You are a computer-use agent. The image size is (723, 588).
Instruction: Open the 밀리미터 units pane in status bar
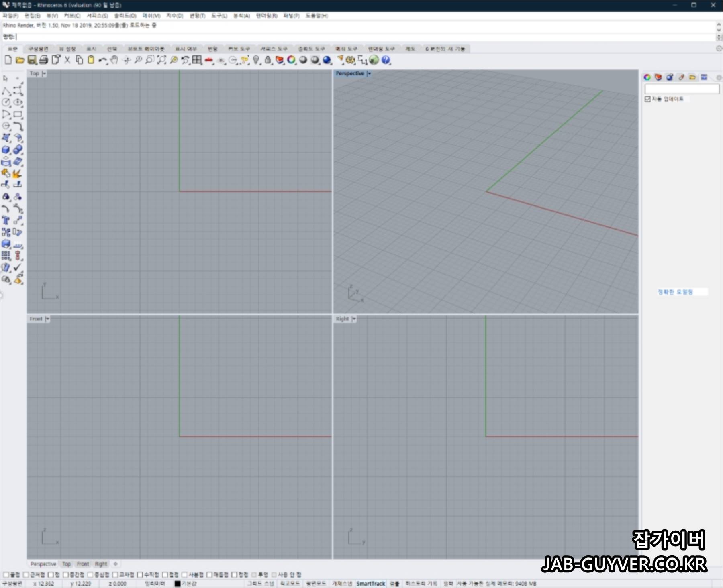155,584
